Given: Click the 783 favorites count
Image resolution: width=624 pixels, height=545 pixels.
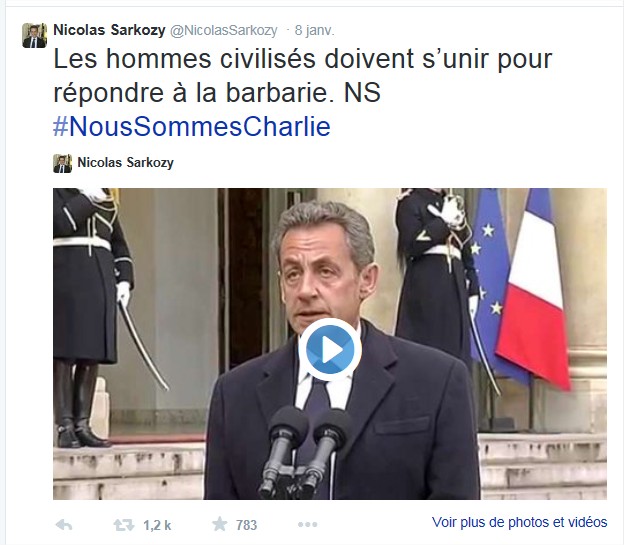Looking at the screenshot, I should point(246,525).
